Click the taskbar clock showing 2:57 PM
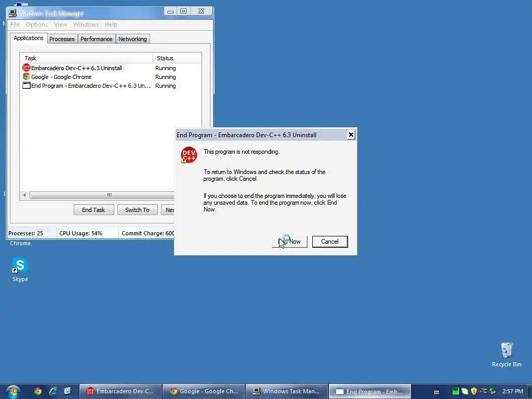The width and height of the screenshot is (532, 399). 513,391
